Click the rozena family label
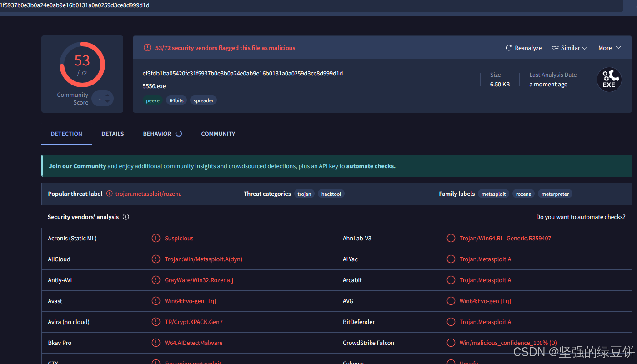 [523, 194]
